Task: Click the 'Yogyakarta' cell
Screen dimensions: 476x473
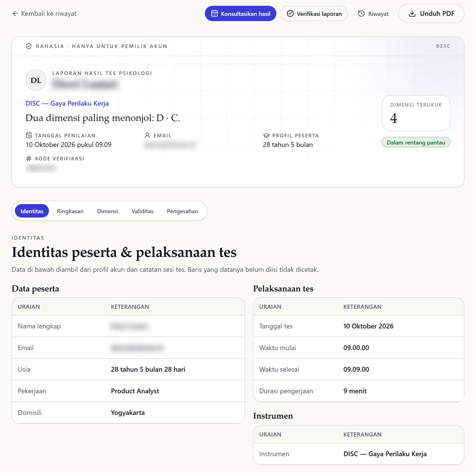Action: 128,413
